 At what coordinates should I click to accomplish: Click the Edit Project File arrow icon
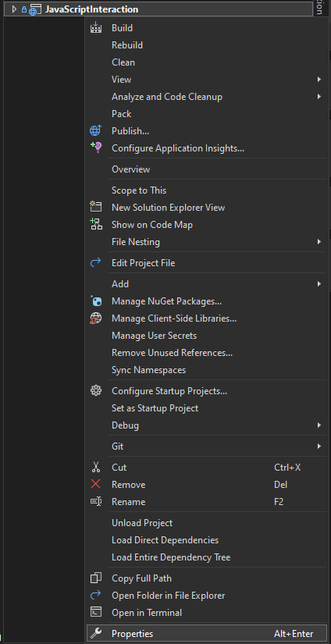95,262
